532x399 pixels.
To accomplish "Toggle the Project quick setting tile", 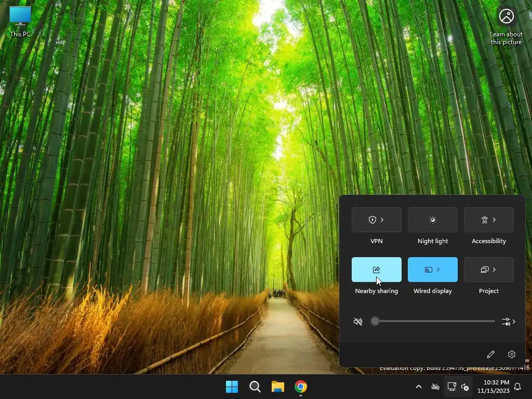I will pos(485,270).
